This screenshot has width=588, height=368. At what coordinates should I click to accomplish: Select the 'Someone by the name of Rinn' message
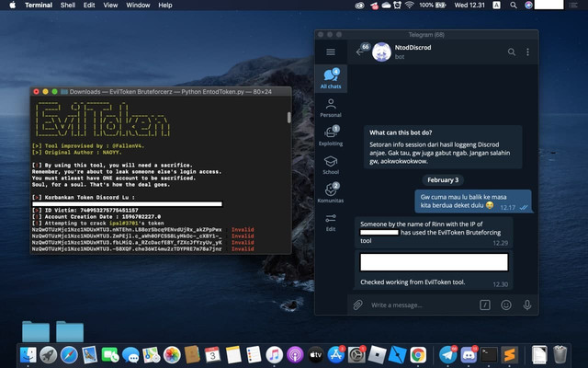tap(434, 232)
